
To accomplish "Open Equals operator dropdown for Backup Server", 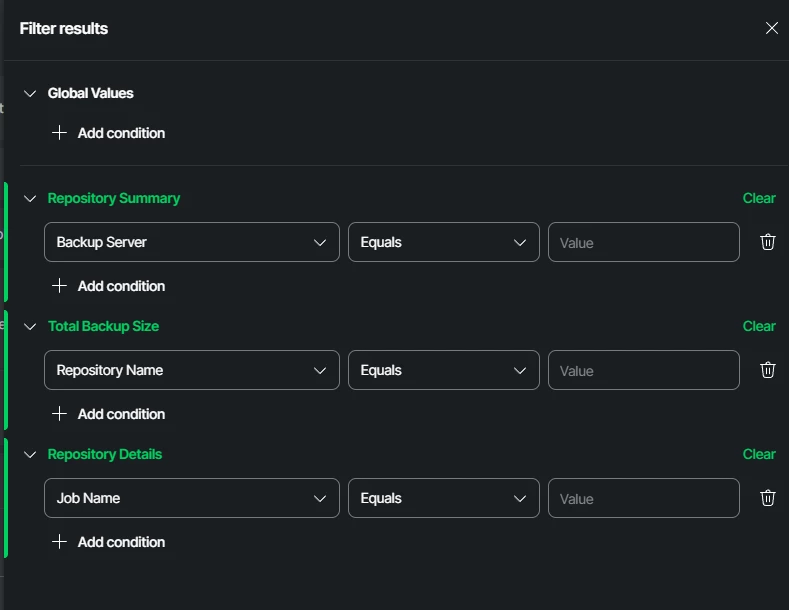I will [443, 242].
